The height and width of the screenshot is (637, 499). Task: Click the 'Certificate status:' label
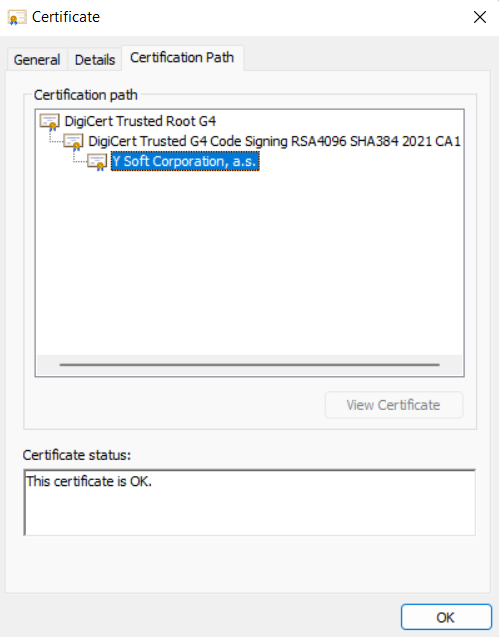pos(77,455)
